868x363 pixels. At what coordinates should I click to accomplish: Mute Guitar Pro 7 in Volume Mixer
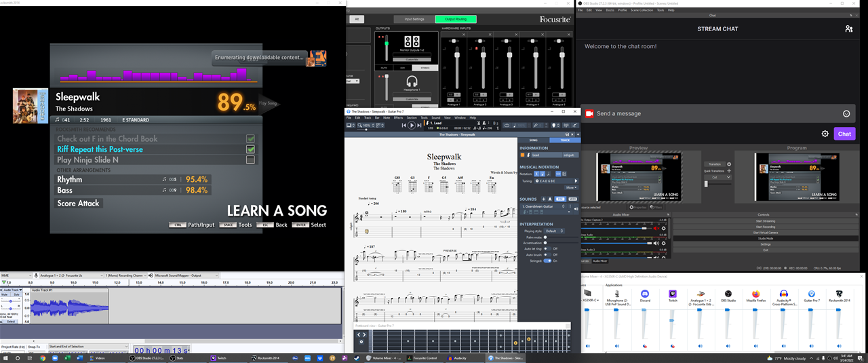[x=810, y=346]
